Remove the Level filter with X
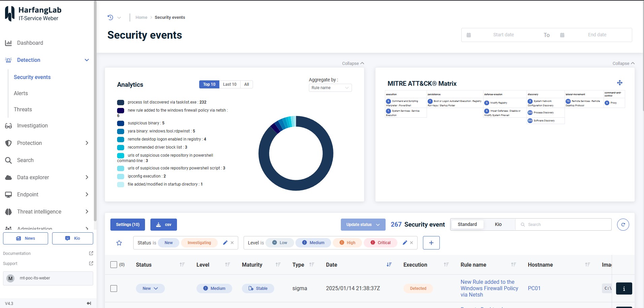 click(x=412, y=243)
